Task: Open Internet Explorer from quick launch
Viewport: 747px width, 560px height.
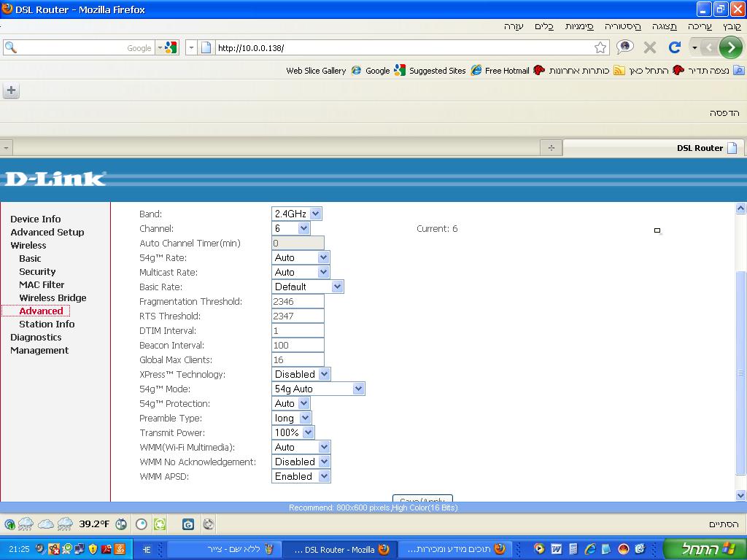Action: click(x=589, y=549)
